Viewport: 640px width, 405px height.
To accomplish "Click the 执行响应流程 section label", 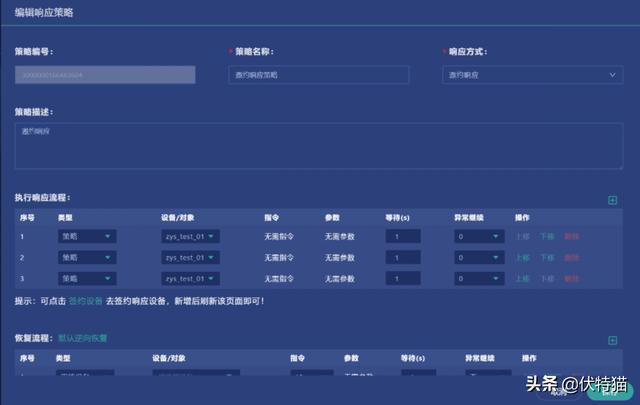I will 42,198.
